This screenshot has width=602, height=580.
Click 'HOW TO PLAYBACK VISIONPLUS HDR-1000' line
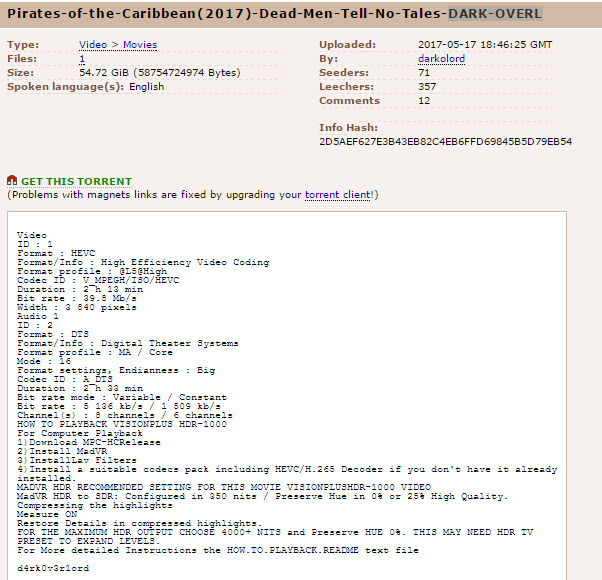pyautogui.click(x=122, y=424)
